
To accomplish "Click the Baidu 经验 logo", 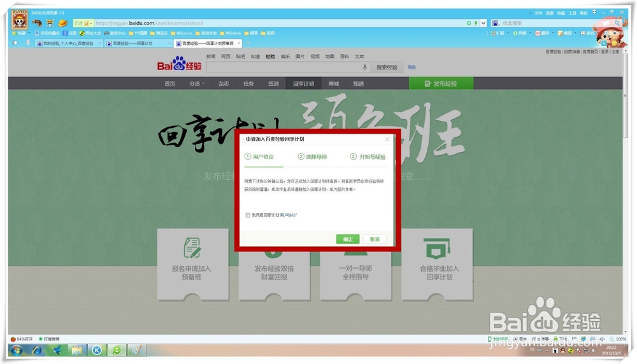I will [180, 64].
